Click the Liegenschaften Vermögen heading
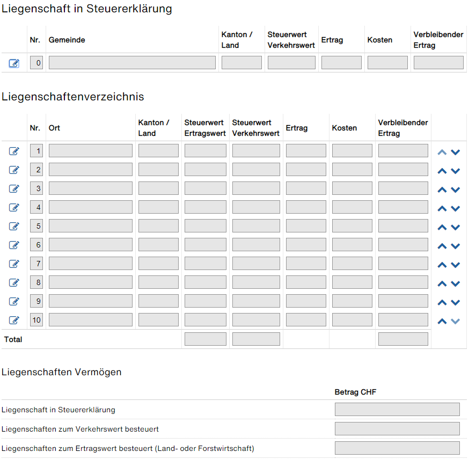The width and height of the screenshot is (476, 459). click(61, 372)
